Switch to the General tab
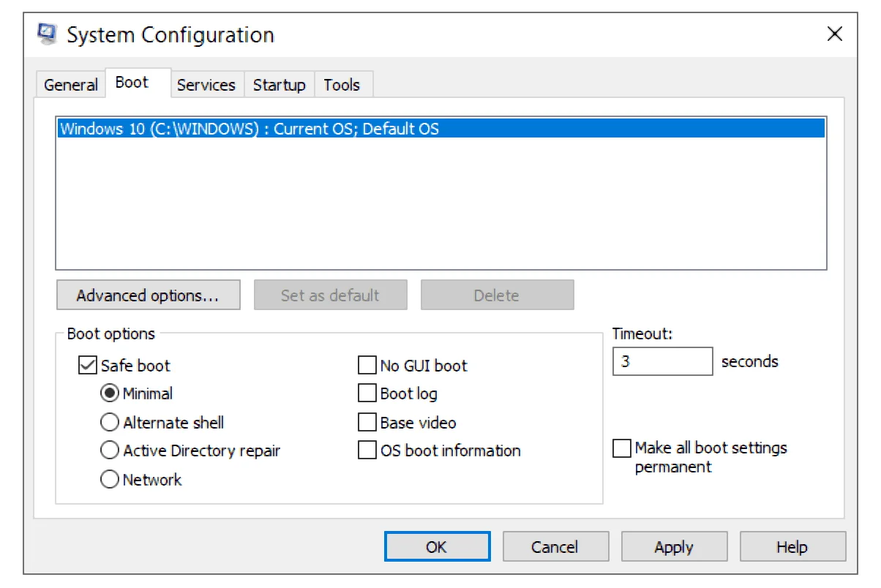This screenshot has height=588, width=881. pyautogui.click(x=70, y=85)
